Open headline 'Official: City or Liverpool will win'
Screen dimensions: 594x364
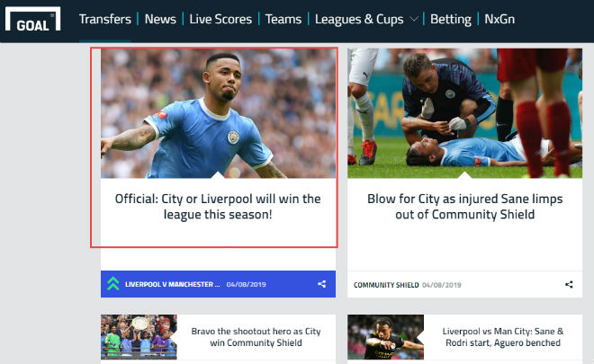click(218, 207)
